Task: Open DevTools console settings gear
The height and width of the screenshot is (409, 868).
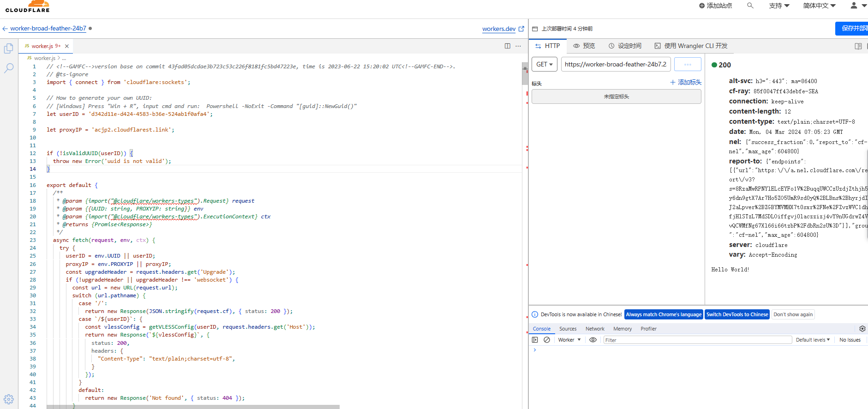Action: coord(862,329)
